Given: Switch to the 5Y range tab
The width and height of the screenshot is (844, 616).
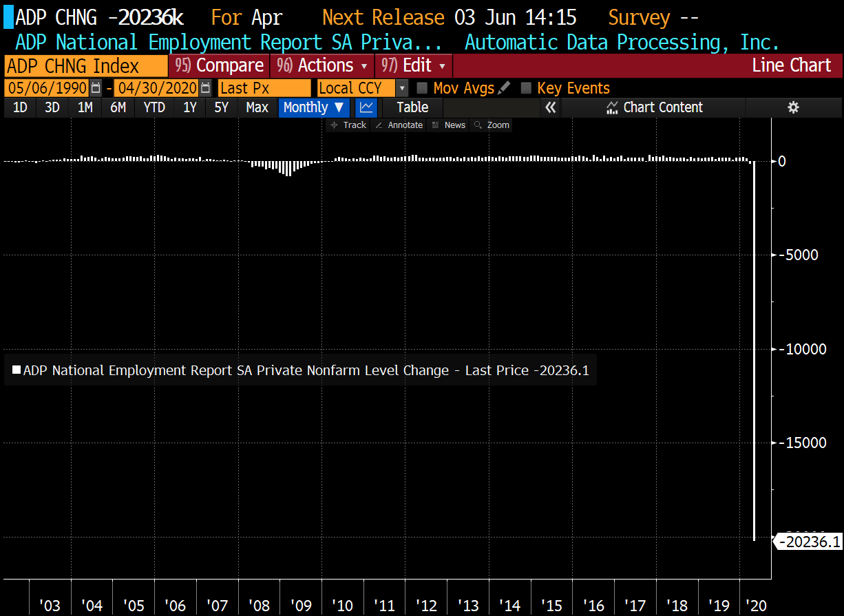Looking at the screenshot, I should tap(221, 107).
